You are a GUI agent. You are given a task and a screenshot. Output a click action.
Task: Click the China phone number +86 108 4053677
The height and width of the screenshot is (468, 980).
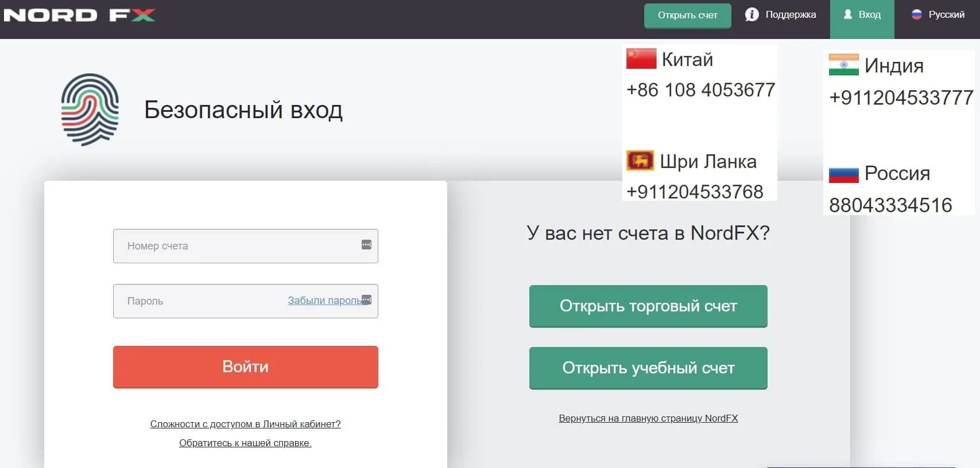(x=700, y=90)
